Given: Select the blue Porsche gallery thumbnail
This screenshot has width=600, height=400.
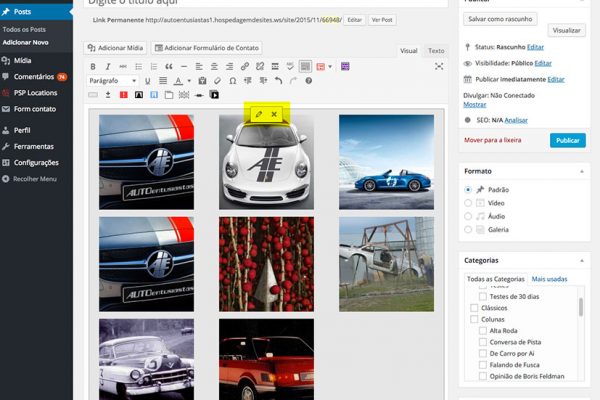Looking at the screenshot, I should point(385,162).
